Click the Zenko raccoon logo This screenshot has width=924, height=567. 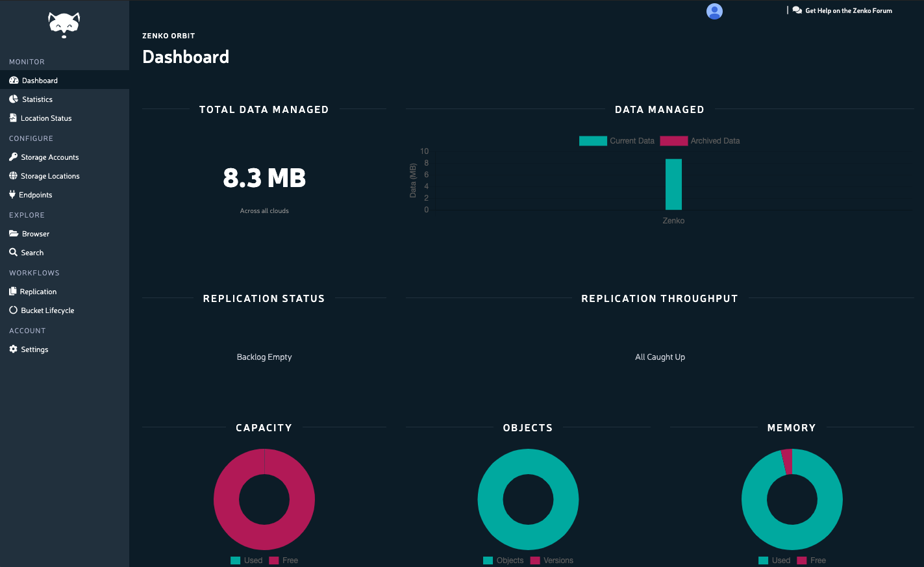[x=64, y=25]
